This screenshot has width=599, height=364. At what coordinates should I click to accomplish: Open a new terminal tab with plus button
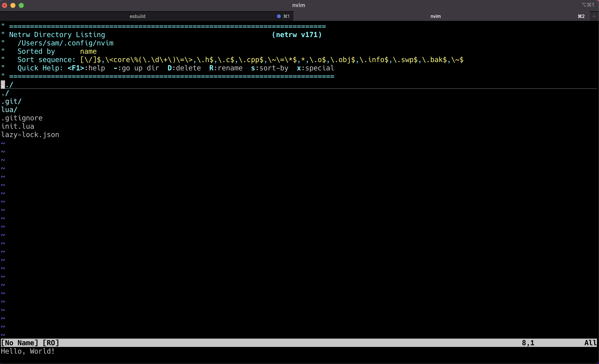pos(594,16)
